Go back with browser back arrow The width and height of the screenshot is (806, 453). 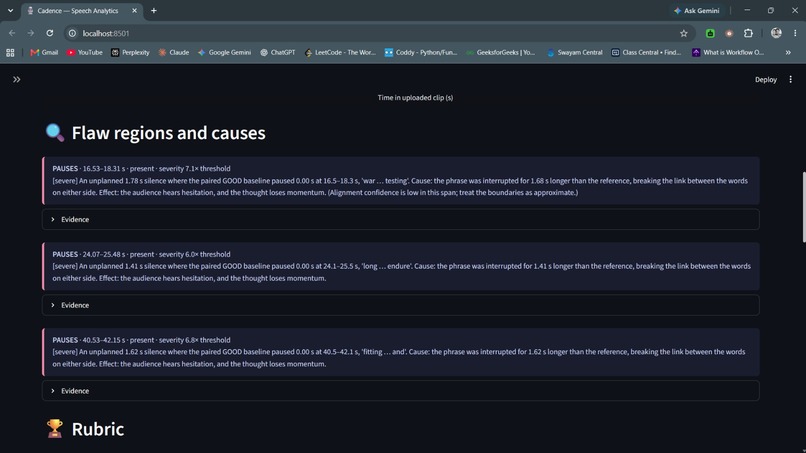pos(12,33)
